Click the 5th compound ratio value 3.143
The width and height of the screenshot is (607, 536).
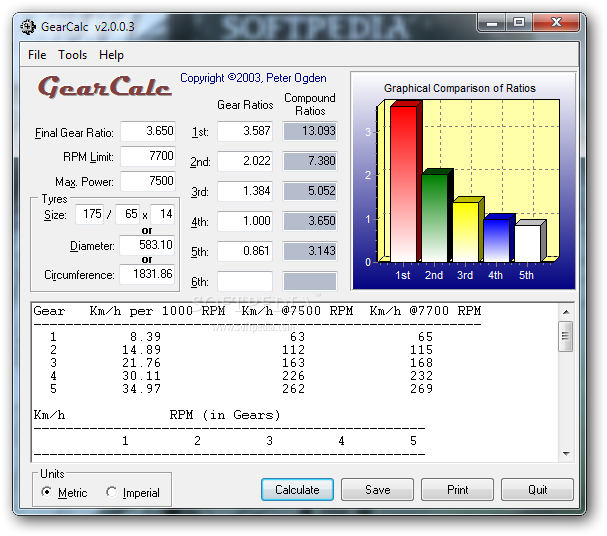(x=310, y=251)
